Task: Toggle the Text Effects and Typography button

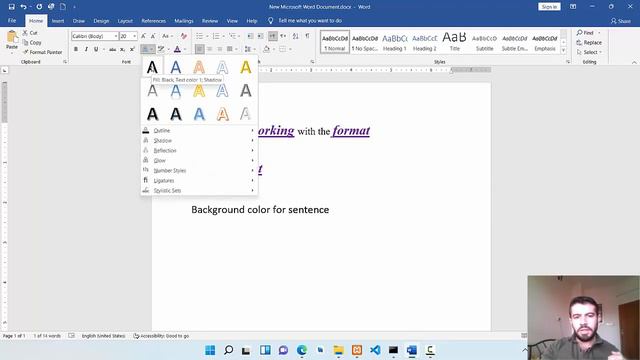Action: 147,49
